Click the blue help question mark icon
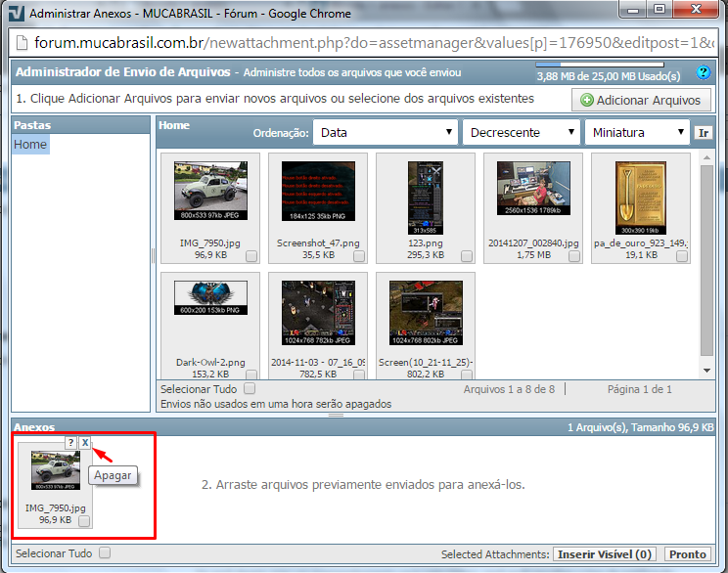 point(702,73)
